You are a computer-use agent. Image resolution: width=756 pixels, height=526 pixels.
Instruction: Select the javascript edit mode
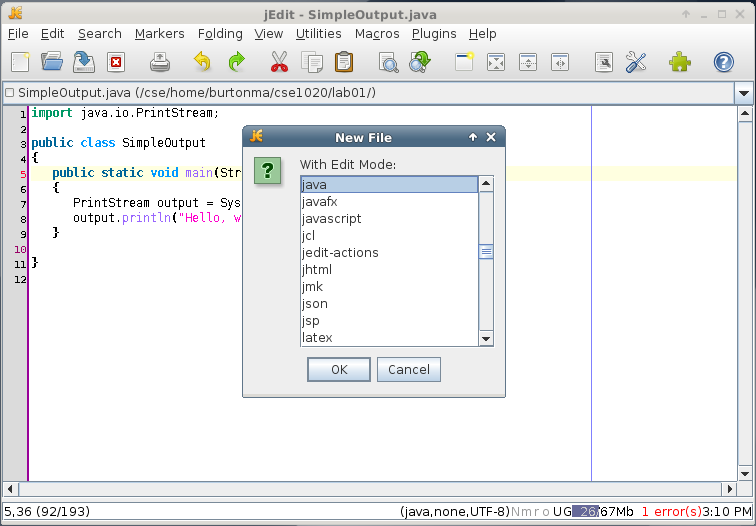pos(389,218)
